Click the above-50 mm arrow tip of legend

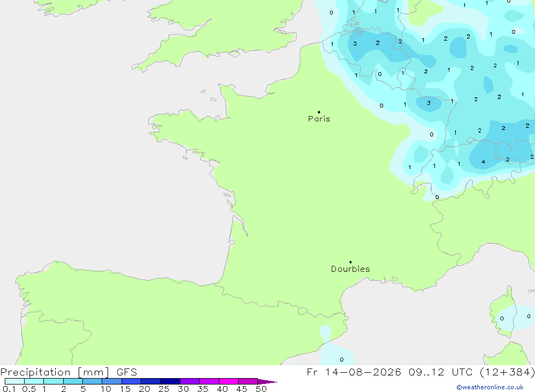(x=267, y=382)
